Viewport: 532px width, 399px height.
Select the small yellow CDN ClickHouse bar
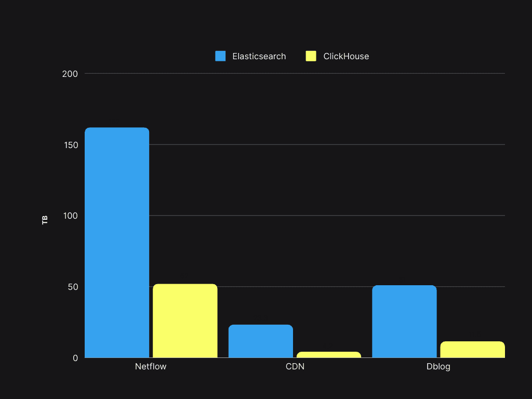point(329,354)
